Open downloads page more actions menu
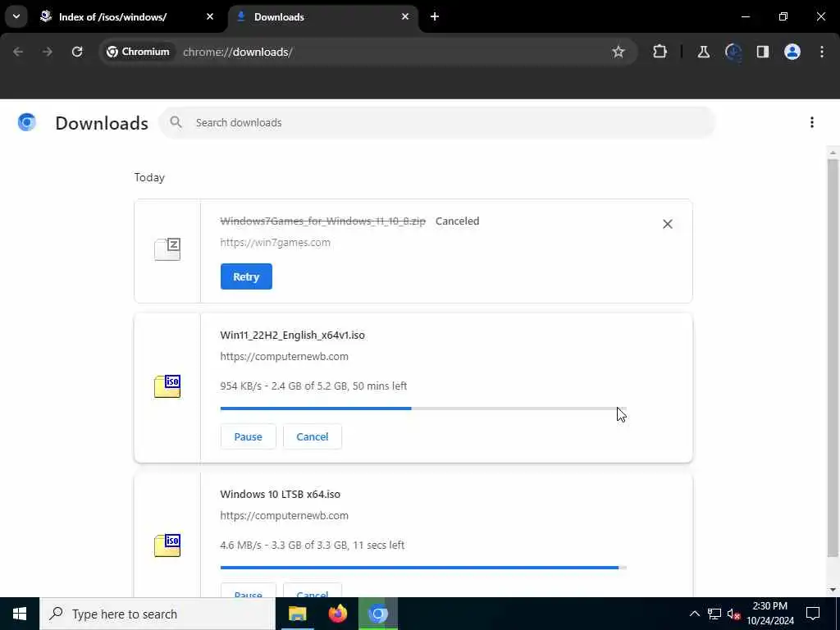The height and width of the screenshot is (630, 840). pos(811,123)
